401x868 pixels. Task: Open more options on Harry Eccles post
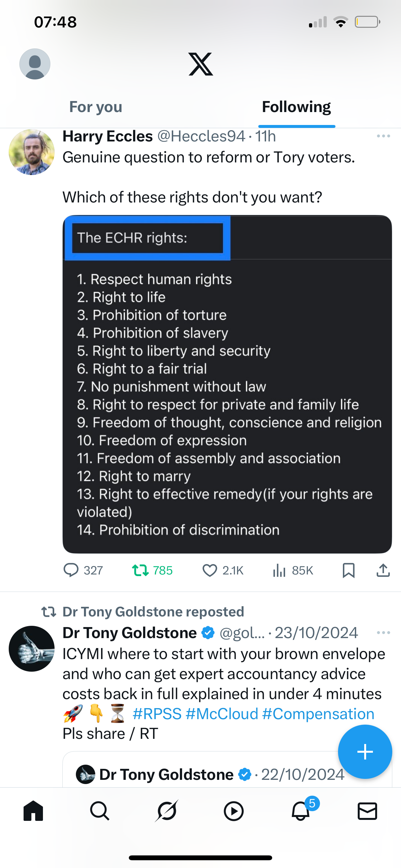tap(383, 136)
